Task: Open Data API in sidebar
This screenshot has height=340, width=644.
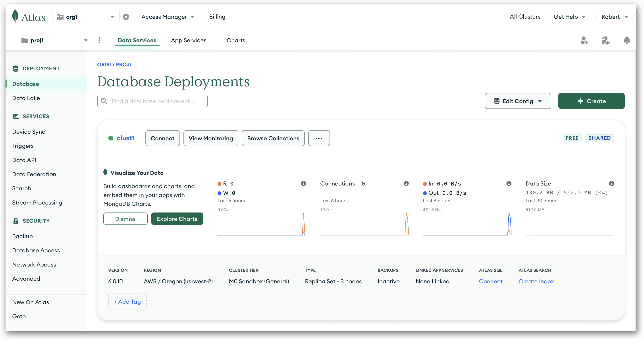Action: [24, 160]
